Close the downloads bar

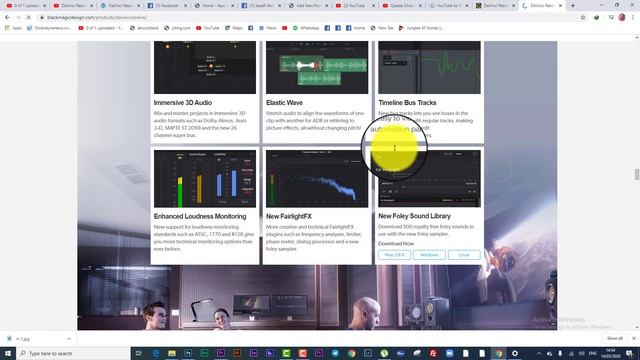coord(634,338)
